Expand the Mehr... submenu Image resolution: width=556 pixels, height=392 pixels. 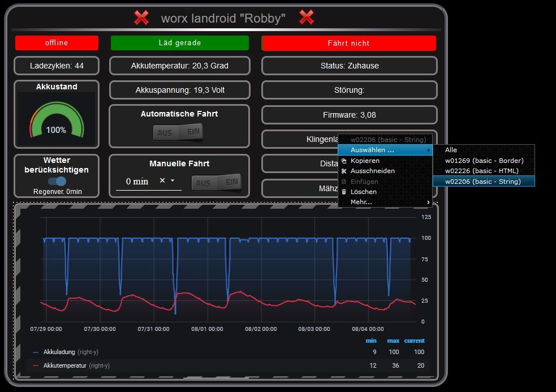tap(385, 202)
